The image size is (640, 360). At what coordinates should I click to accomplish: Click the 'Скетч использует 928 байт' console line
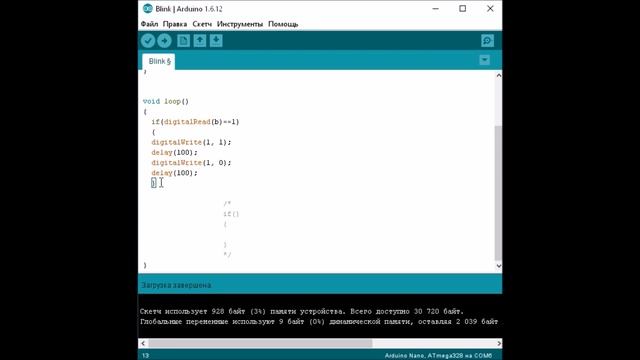pos(302,311)
